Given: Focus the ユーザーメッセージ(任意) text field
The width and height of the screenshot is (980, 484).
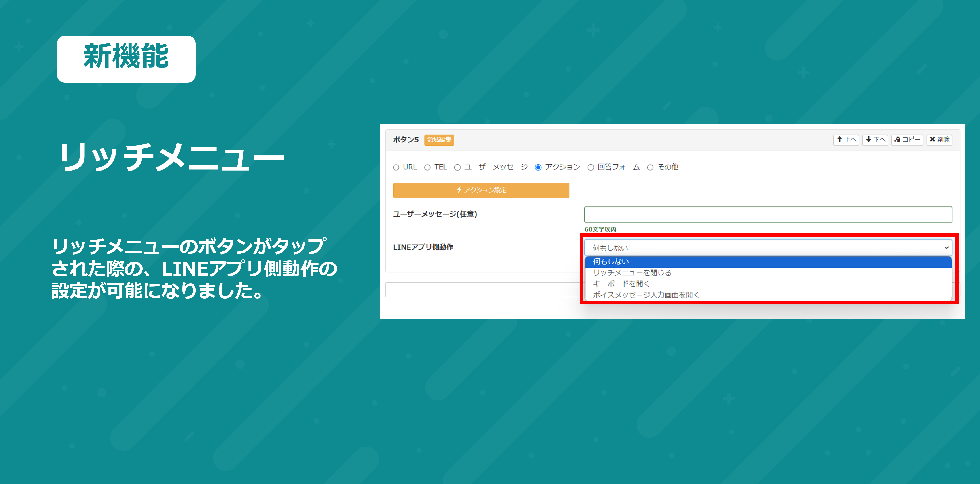Looking at the screenshot, I should (768, 214).
